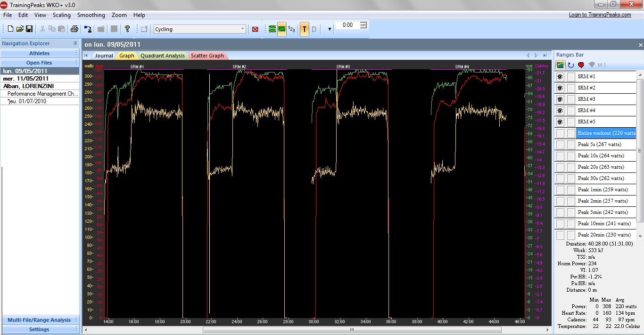This screenshot has width=644, height=335.
Task: Click the stepper beside the 0:00 field
Action: click(x=363, y=25)
